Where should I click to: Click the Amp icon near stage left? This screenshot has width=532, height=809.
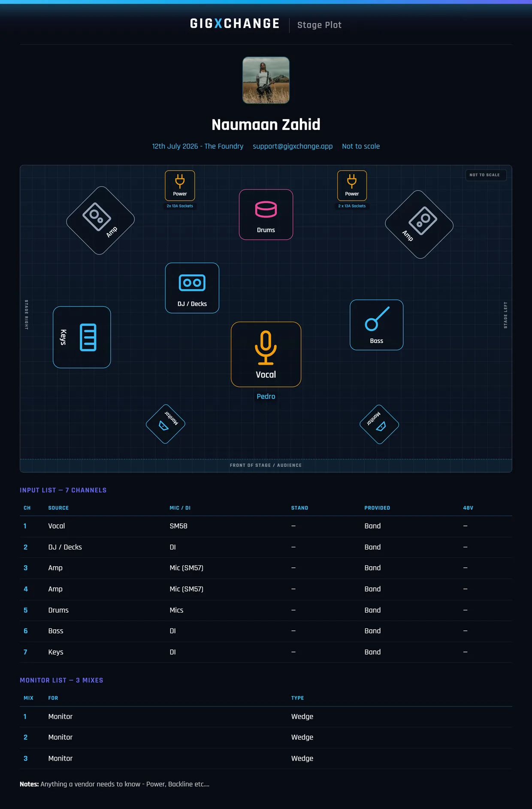419,225
